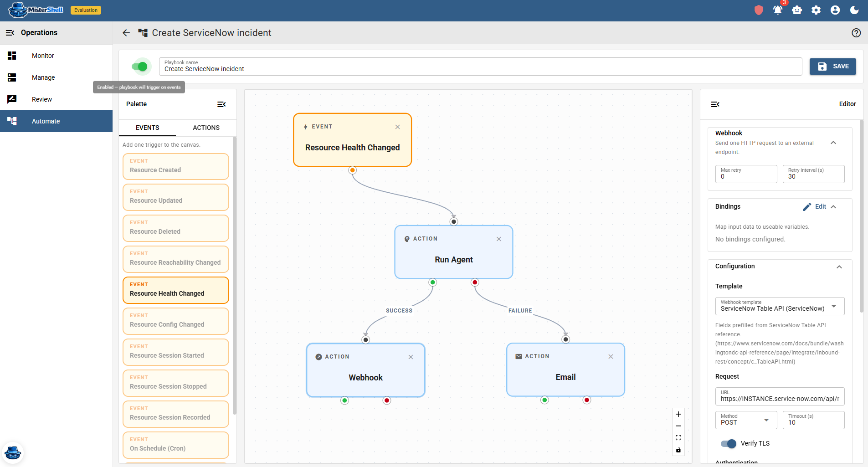Click the help question mark icon

[x=856, y=33]
